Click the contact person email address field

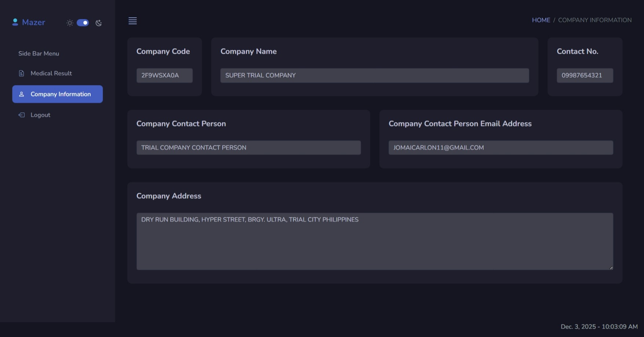tap(501, 148)
